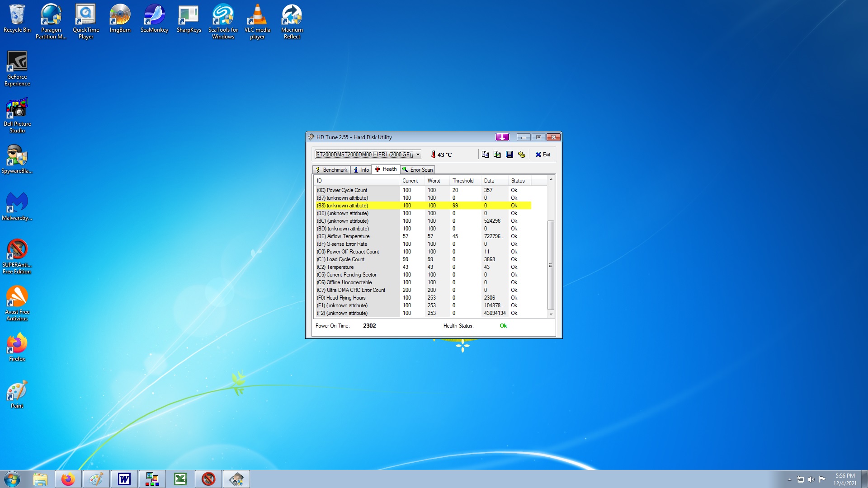
Task: Select QuickTime Player desktop icon
Action: coord(86,22)
